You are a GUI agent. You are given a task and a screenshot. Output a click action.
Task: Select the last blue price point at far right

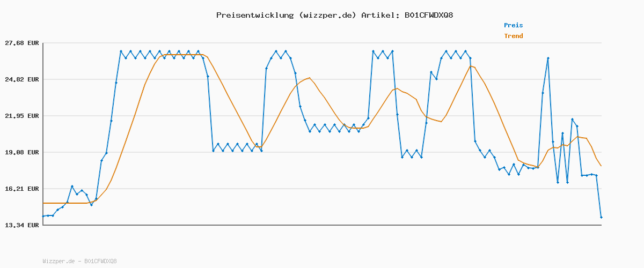click(601, 217)
